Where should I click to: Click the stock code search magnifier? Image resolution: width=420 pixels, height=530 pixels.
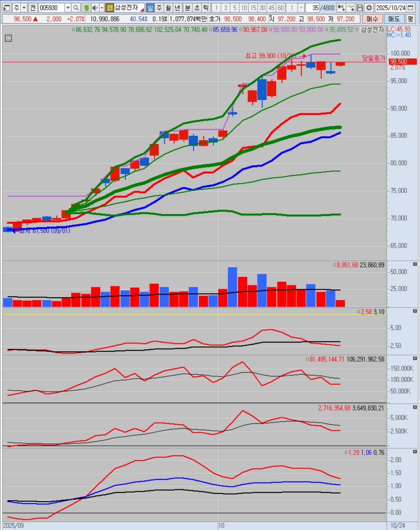(x=76, y=8)
